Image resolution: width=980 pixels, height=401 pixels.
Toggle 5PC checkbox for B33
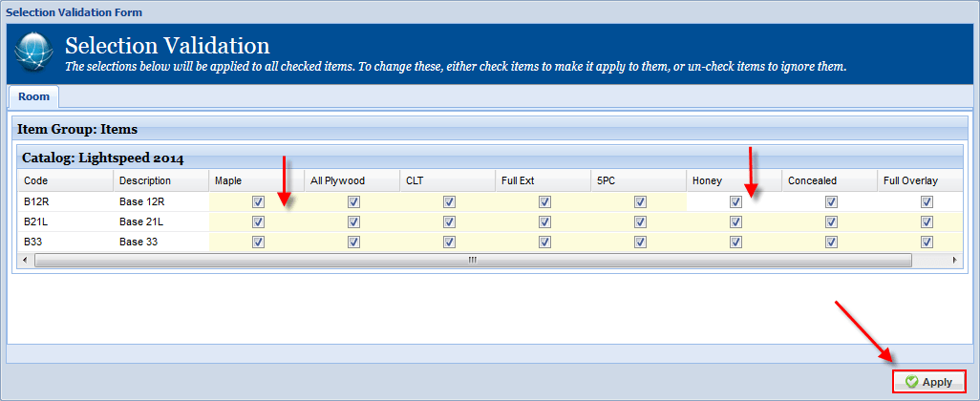tap(640, 242)
